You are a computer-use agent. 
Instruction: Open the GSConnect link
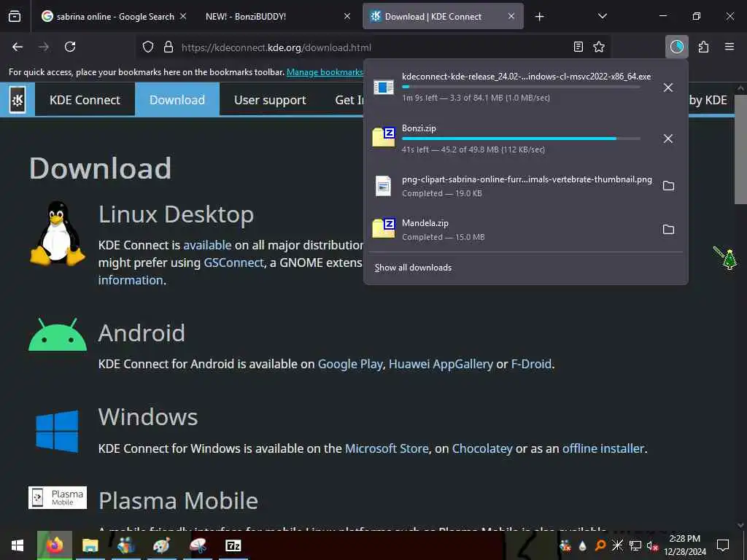pos(233,262)
